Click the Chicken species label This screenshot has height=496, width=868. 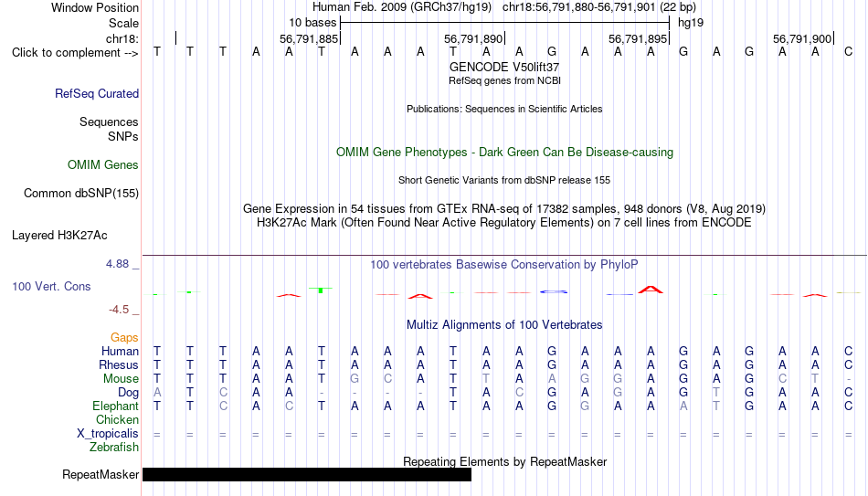117,419
